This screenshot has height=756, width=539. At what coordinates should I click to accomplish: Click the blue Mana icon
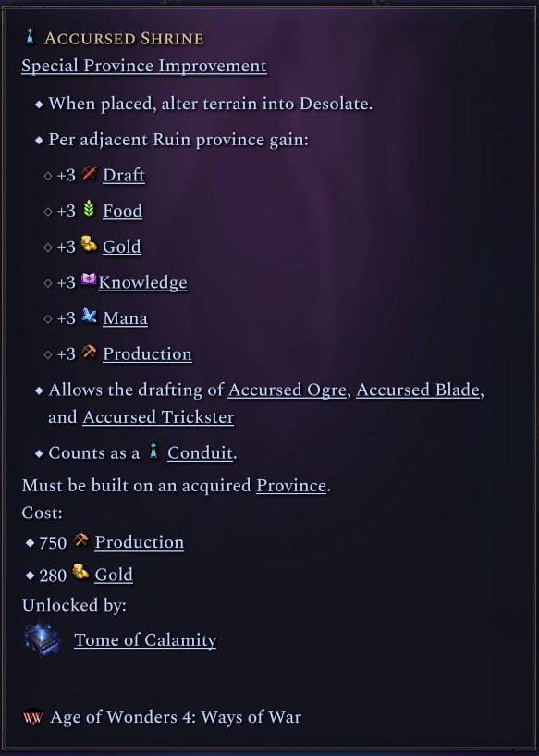pos(89,316)
